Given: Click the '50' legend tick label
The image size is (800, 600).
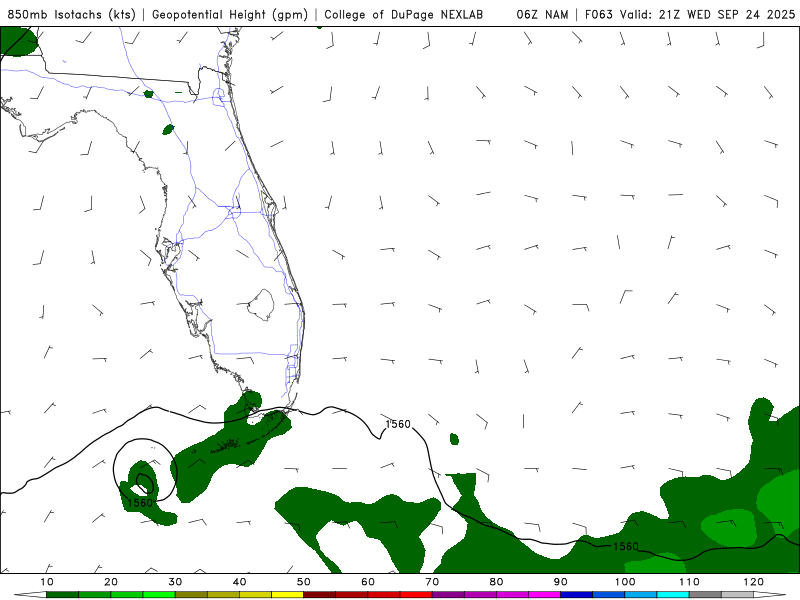Looking at the screenshot, I should click(304, 582).
